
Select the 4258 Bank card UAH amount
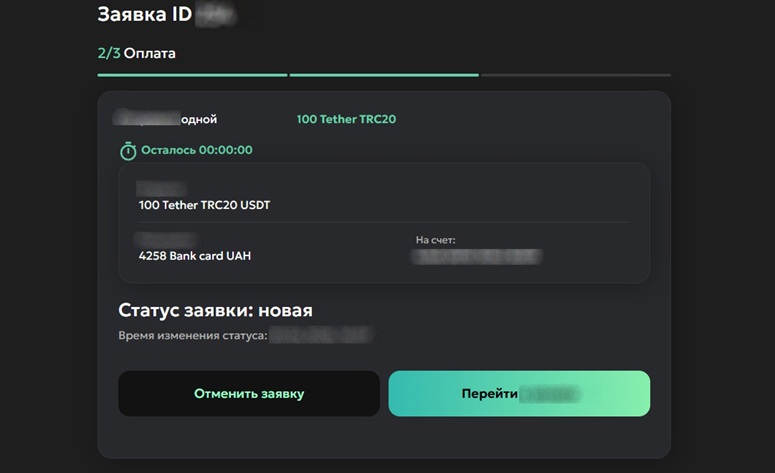coord(195,256)
